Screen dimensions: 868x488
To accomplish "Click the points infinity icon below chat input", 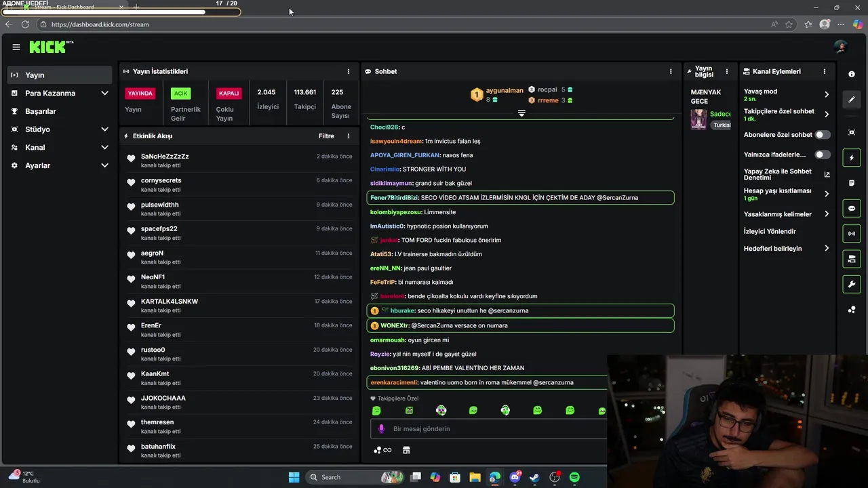I will coord(382,450).
